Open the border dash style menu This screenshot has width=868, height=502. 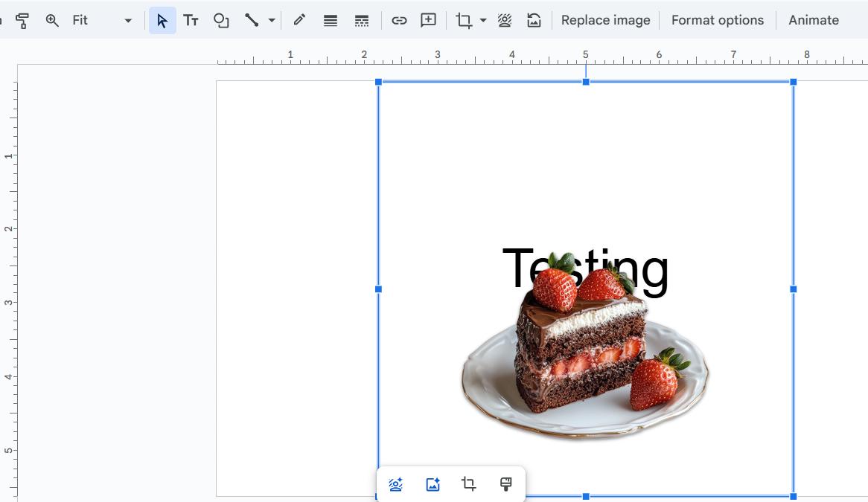point(362,21)
